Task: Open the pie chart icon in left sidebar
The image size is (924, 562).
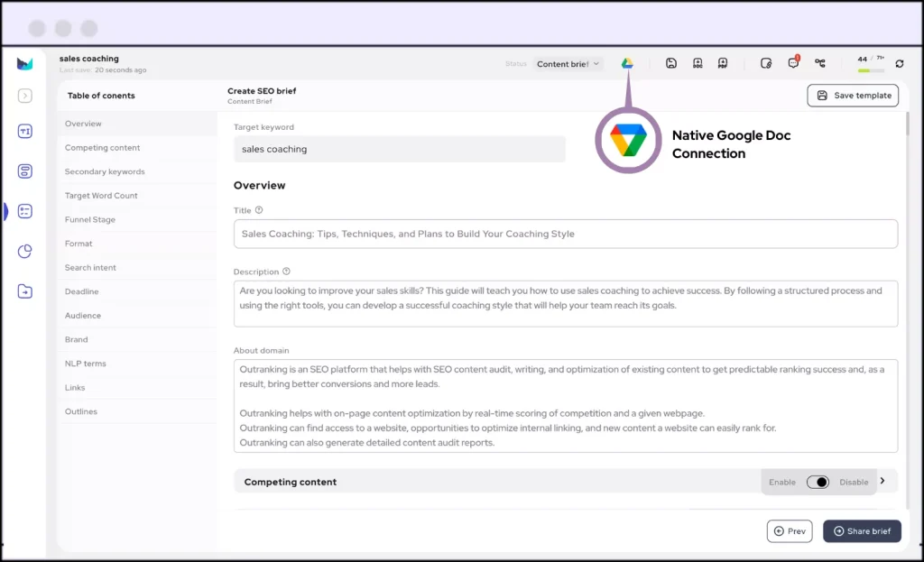Action: pyautogui.click(x=25, y=251)
